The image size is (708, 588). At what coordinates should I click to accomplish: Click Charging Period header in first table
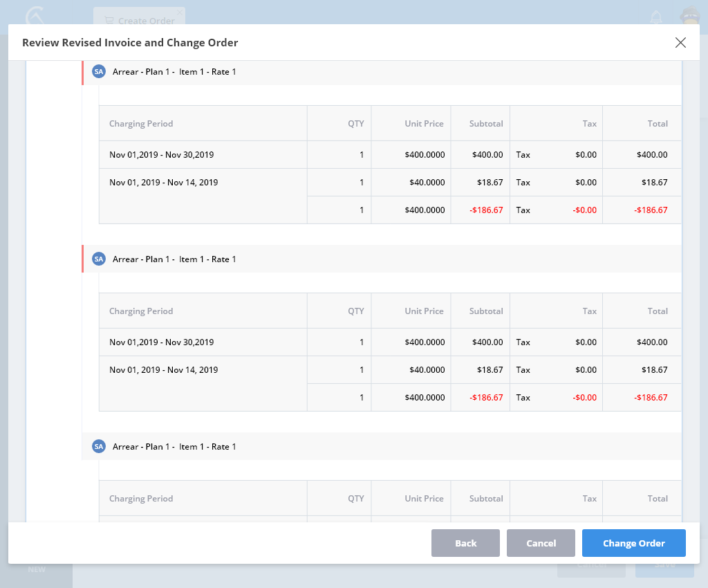(x=141, y=124)
